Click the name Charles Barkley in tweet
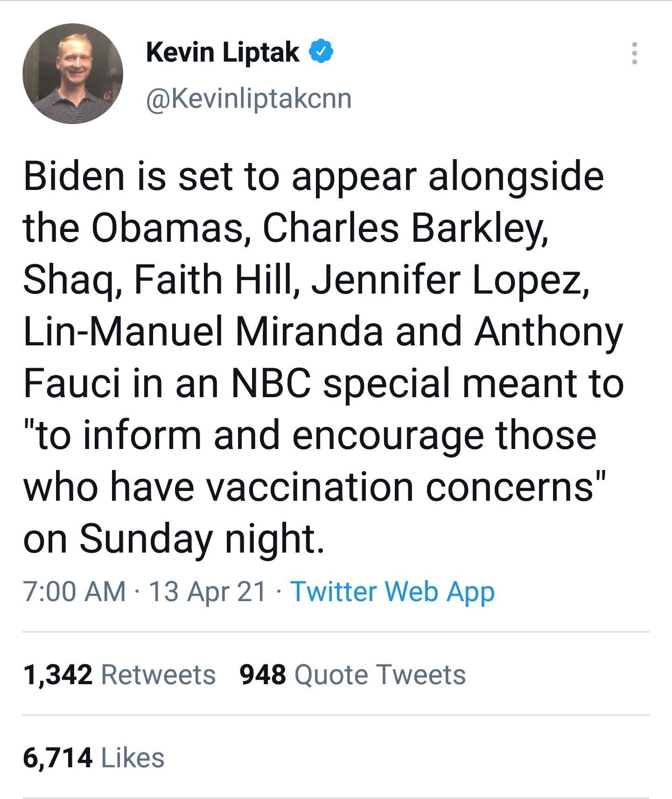 [x=405, y=229]
